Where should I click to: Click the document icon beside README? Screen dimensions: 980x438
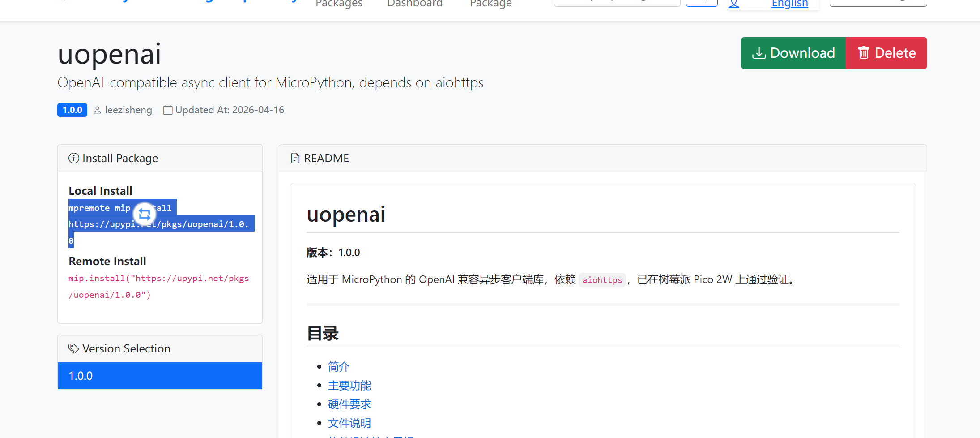pos(295,158)
